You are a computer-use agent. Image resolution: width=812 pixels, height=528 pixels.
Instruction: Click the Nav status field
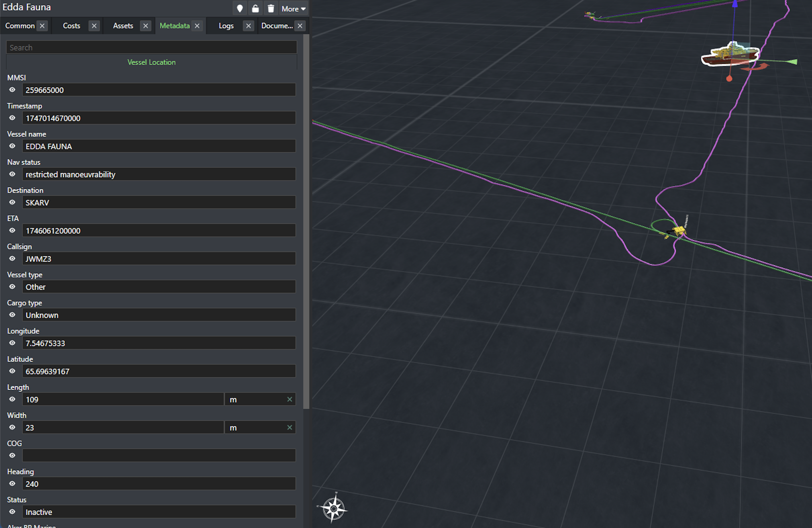click(159, 174)
